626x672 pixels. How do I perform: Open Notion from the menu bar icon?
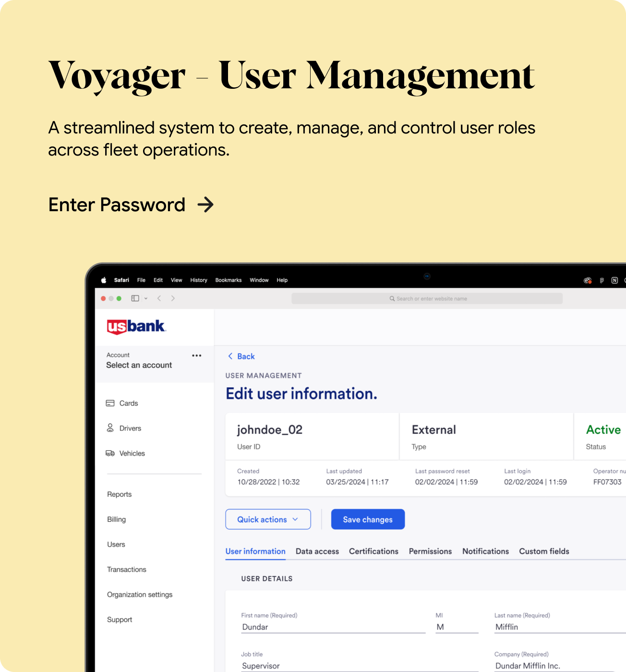[x=615, y=280]
